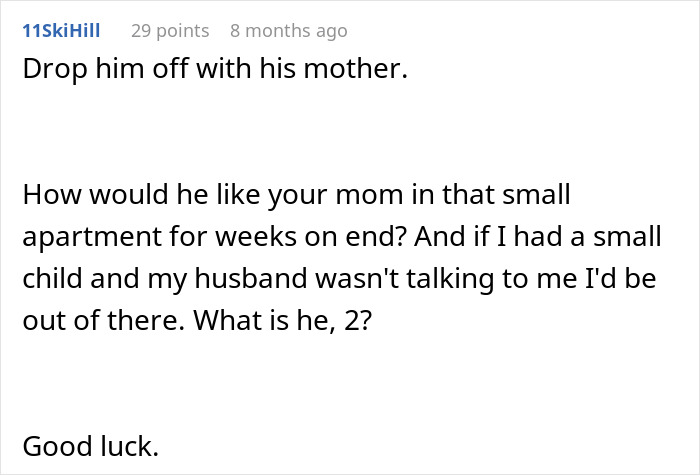Viewport: 700px width, 475px height.
Task: Click the closing line 'Good luck.'
Action: [x=90, y=446]
